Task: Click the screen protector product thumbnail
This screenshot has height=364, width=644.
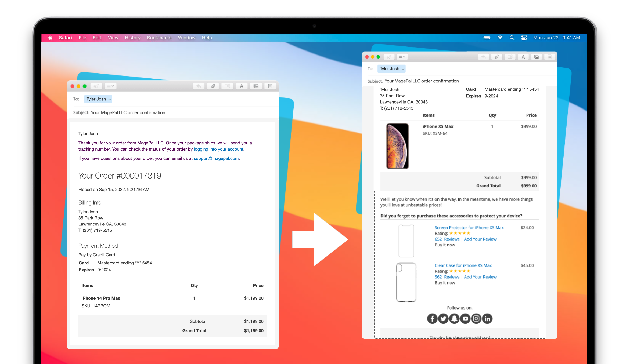Action: pos(406,241)
